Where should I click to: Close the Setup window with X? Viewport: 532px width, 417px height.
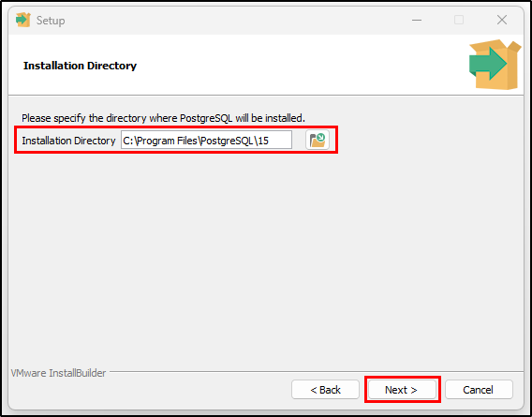click(502, 20)
